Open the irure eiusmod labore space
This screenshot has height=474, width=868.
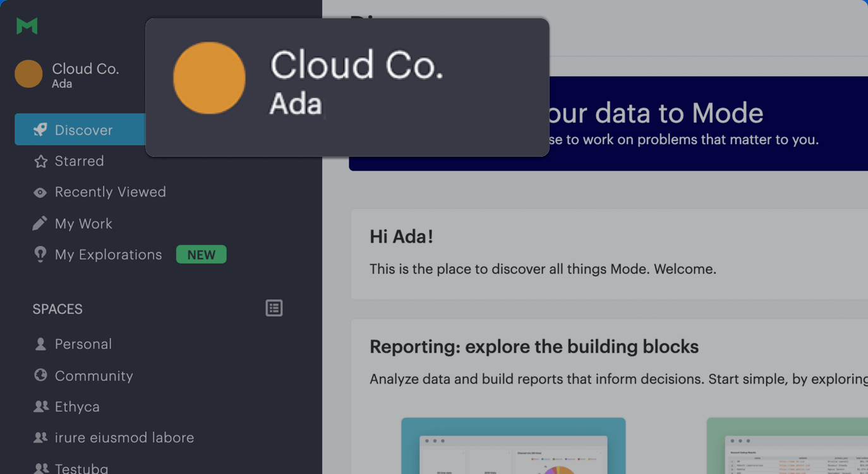(x=124, y=437)
